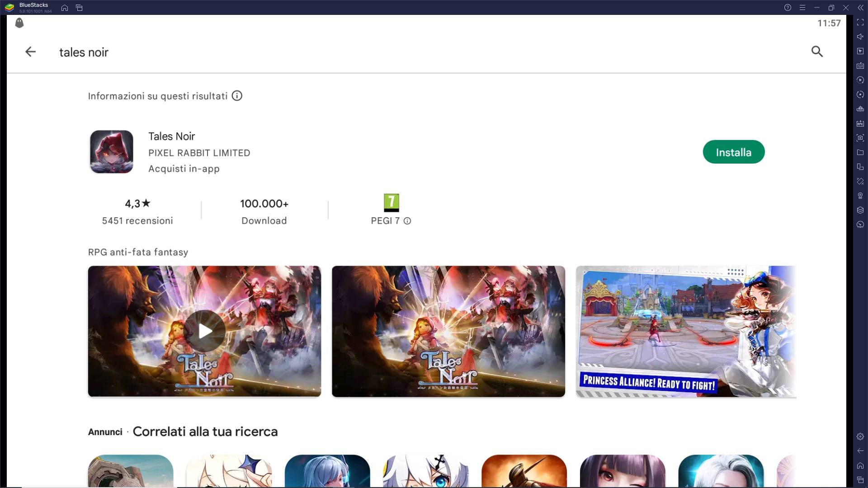Open related ad with blonde star character
This screenshot has height=488, width=868.
(229, 471)
